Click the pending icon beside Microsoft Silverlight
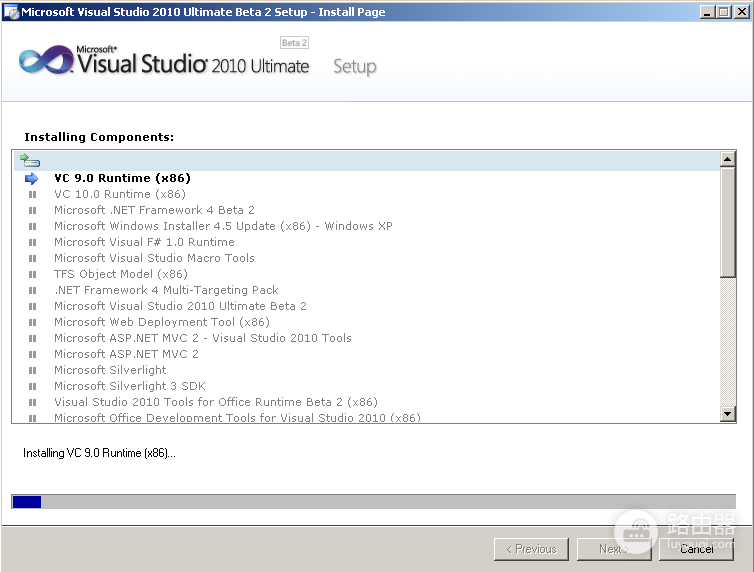This screenshot has height=572, width=754. (32, 370)
